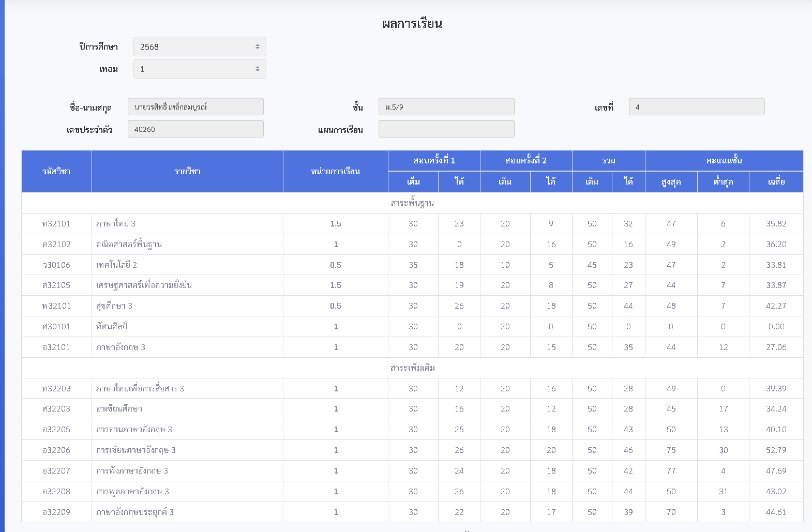Viewport: 812px width, 532px height.
Task: Click the เลขที่ field showing 4
Action: (x=696, y=107)
